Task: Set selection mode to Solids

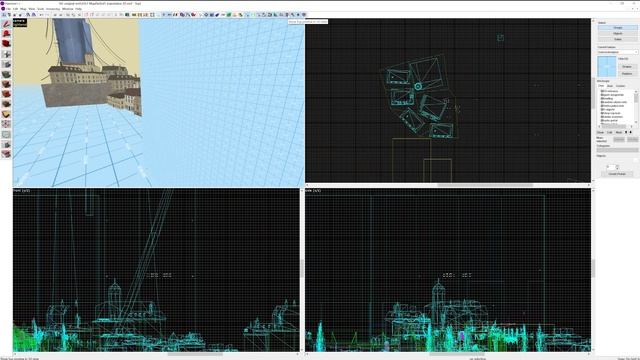Action: [618, 39]
